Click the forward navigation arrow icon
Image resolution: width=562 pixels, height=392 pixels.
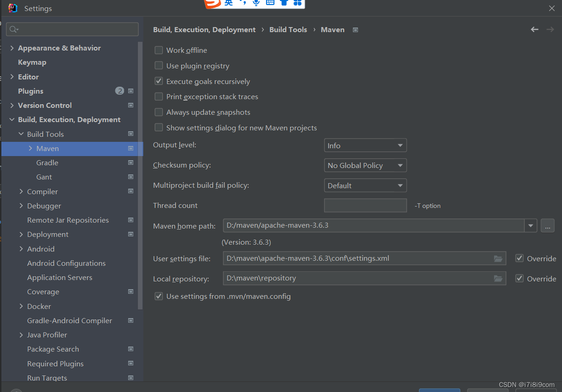tap(550, 29)
